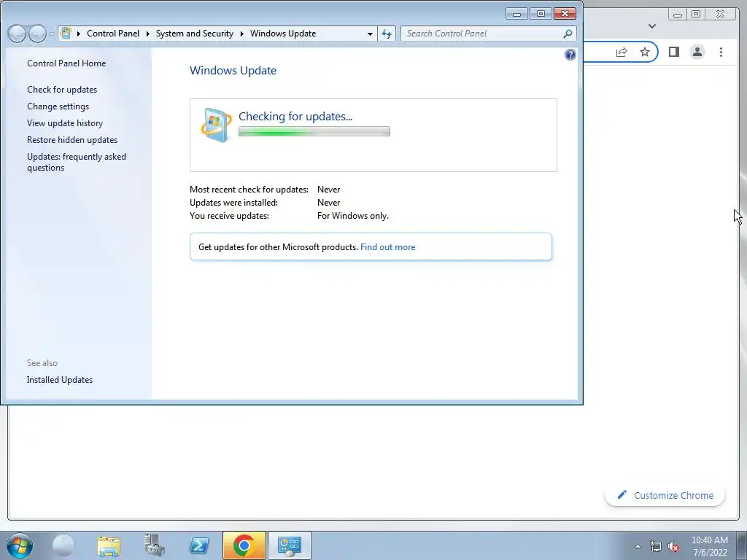Expand the arrow after System and Security
The height and width of the screenshot is (560, 747).
click(x=242, y=34)
